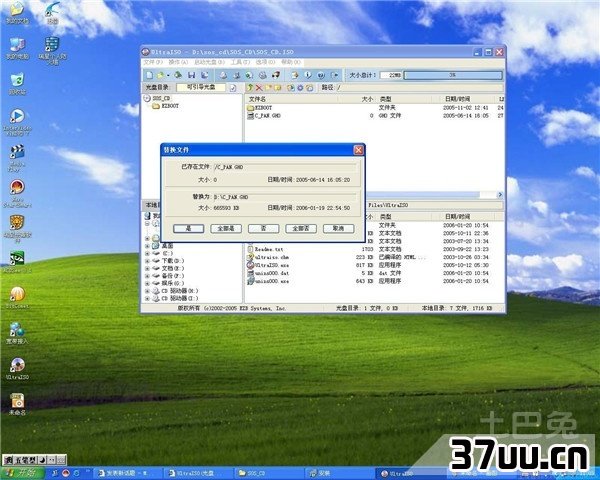Click the 全部是 (Yes to All) button
The image size is (600, 480).
pos(226,229)
